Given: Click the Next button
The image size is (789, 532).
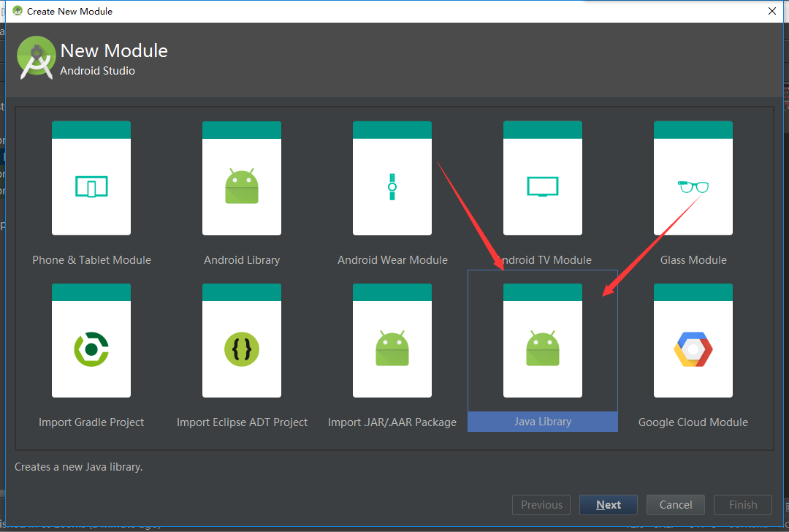Looking at the screenshot, I should coord(609,505).
